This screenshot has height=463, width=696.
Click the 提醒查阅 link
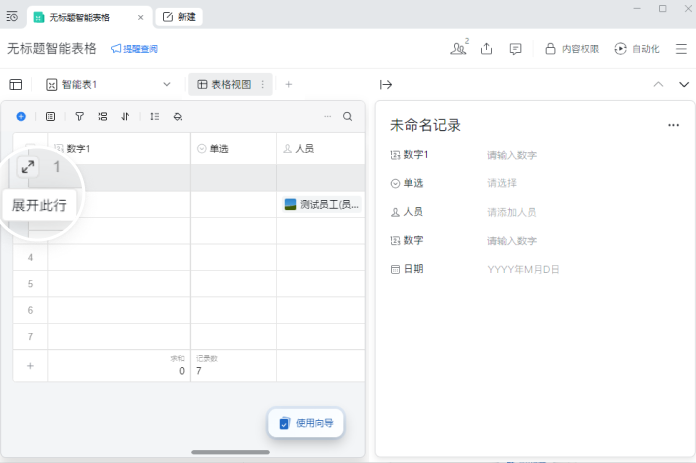click(x=134, y=49)
